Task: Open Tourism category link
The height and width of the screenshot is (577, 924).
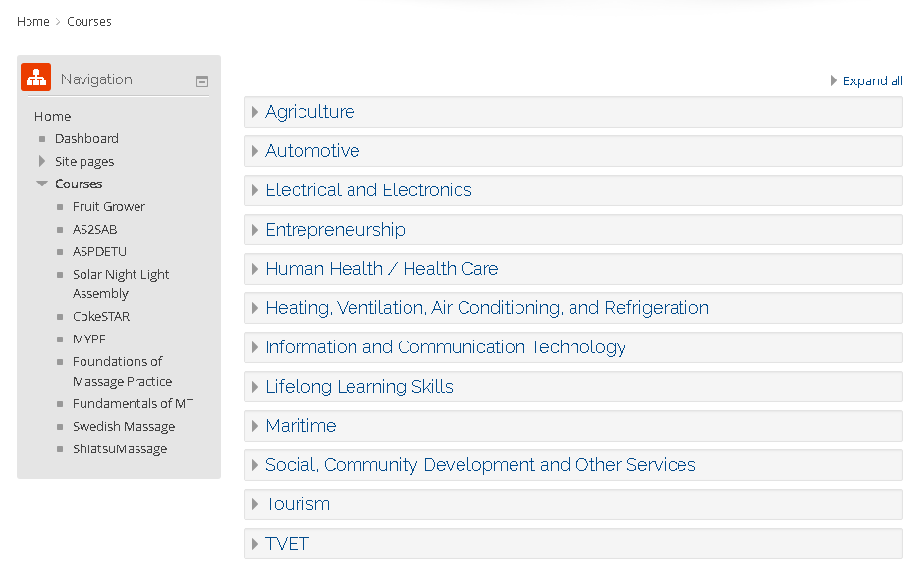Action: coord(298,504)
